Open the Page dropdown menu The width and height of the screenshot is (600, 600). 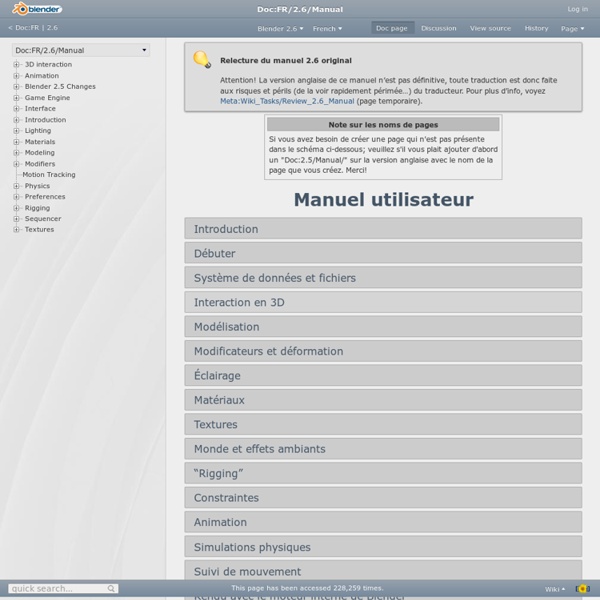pyautogui.click(x=572, y=29)
